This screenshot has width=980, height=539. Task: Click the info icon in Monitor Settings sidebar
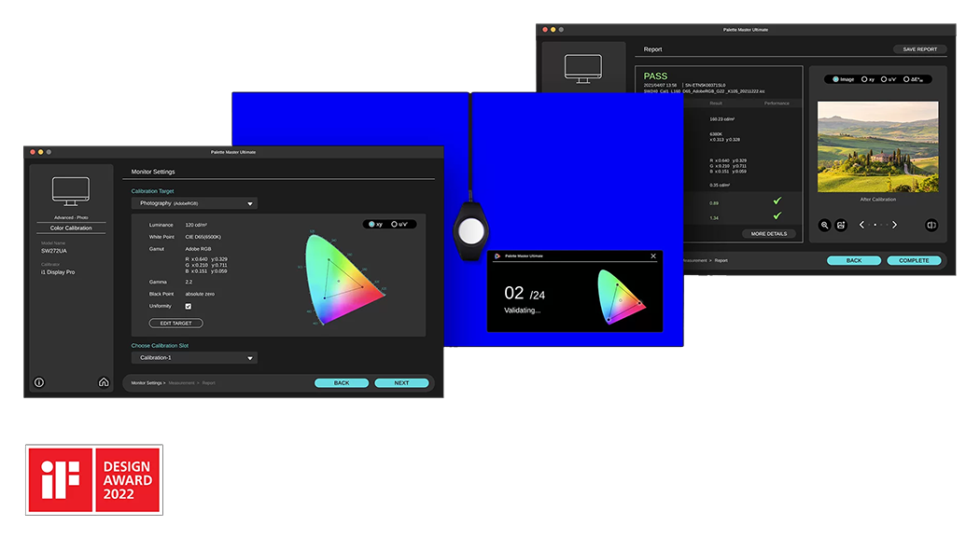39,382
